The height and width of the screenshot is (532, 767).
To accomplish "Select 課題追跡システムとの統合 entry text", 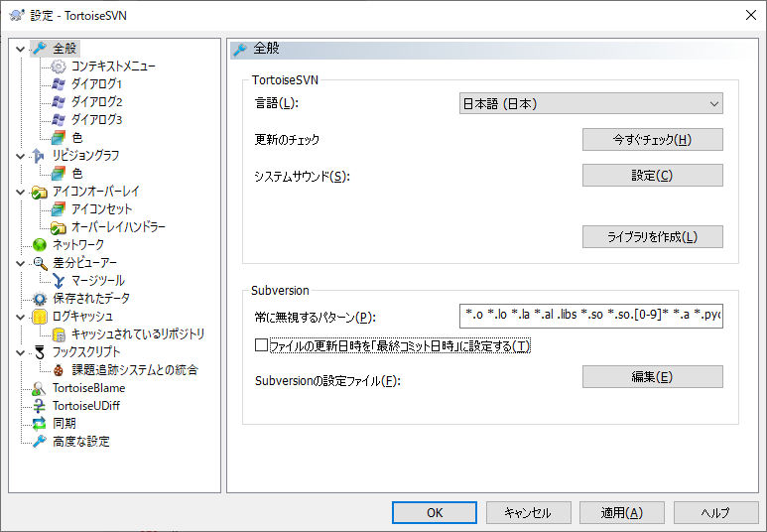I will point(135,370).
